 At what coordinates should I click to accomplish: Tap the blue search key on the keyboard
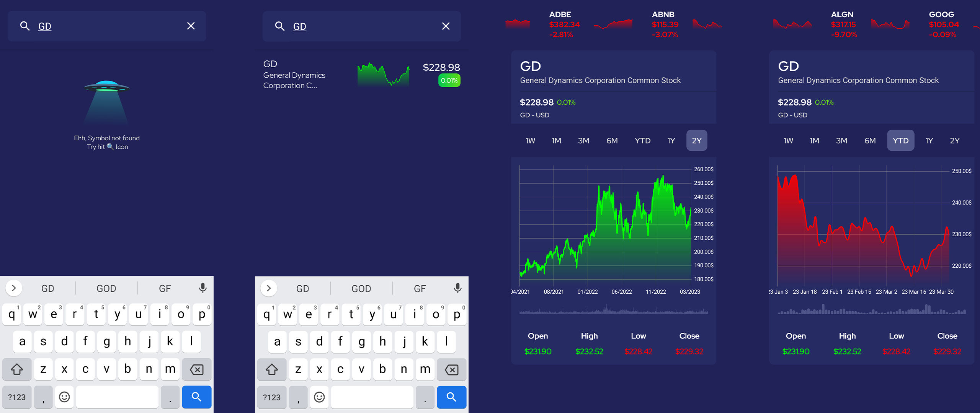point(196,397)
